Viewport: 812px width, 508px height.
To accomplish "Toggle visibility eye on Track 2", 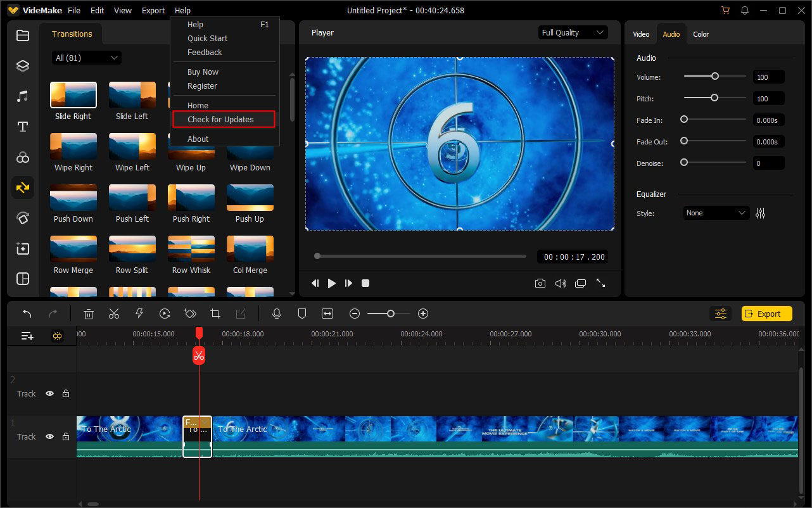I will click(x=49, y=394).
